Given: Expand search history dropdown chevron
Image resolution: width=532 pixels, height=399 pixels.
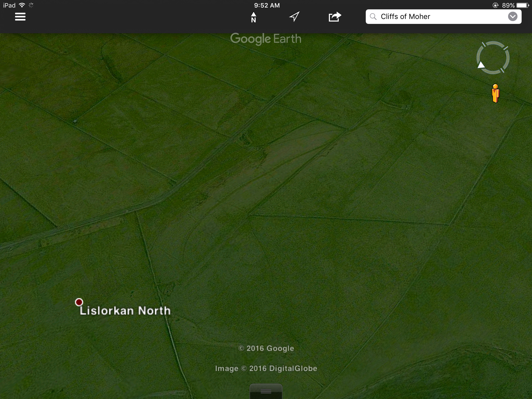Looking at the screenshot, I should (x=513, y=17).
